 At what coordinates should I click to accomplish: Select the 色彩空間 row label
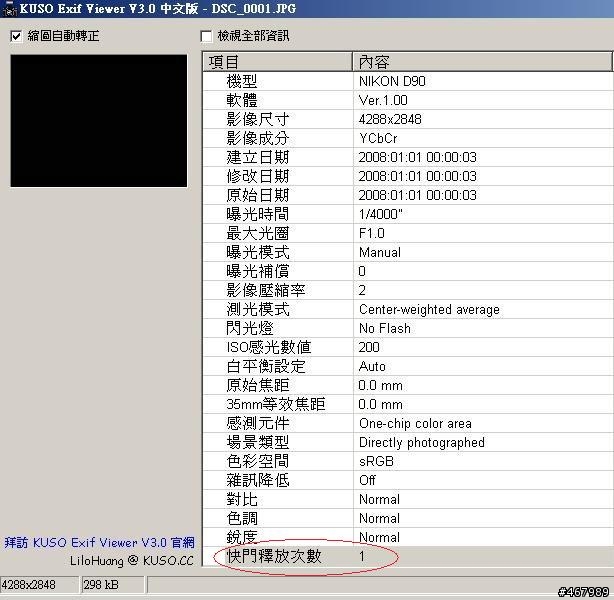click(257, 461)
